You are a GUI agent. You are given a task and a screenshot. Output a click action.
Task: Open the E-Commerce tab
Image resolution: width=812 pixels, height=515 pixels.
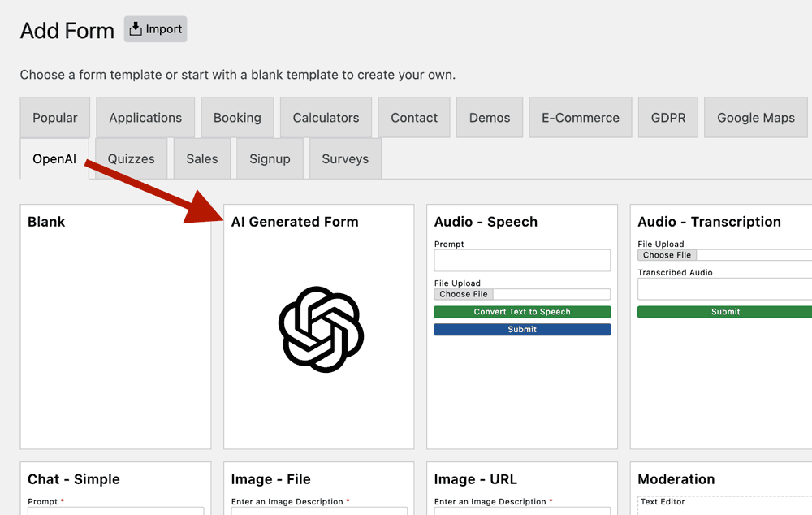pos(581,118)
